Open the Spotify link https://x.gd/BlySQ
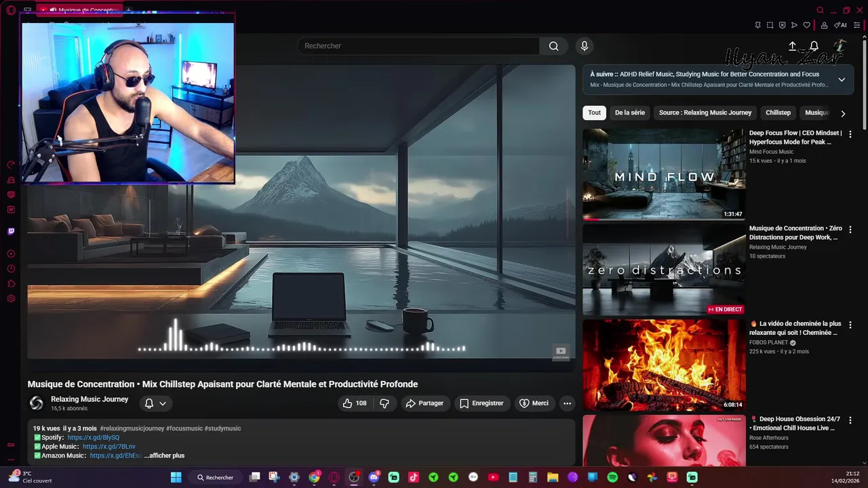The image size is (868, 488). (x=94, y=438)
